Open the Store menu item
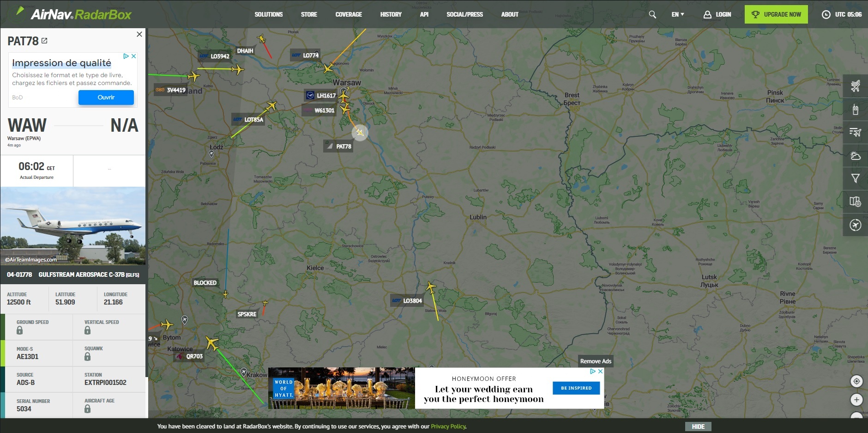Image resolution: width=868 pixels, height=433 pixels. (309, 14)
